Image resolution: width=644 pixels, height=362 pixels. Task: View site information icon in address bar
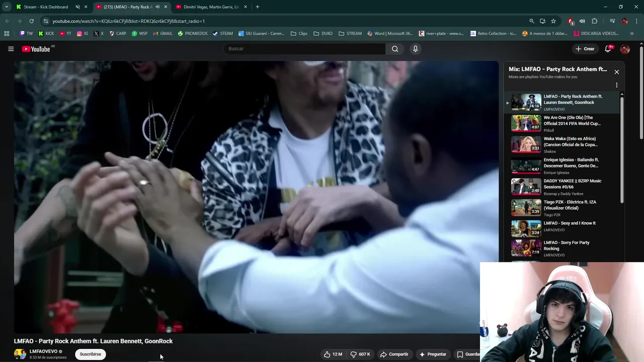[x=46, y=21]
